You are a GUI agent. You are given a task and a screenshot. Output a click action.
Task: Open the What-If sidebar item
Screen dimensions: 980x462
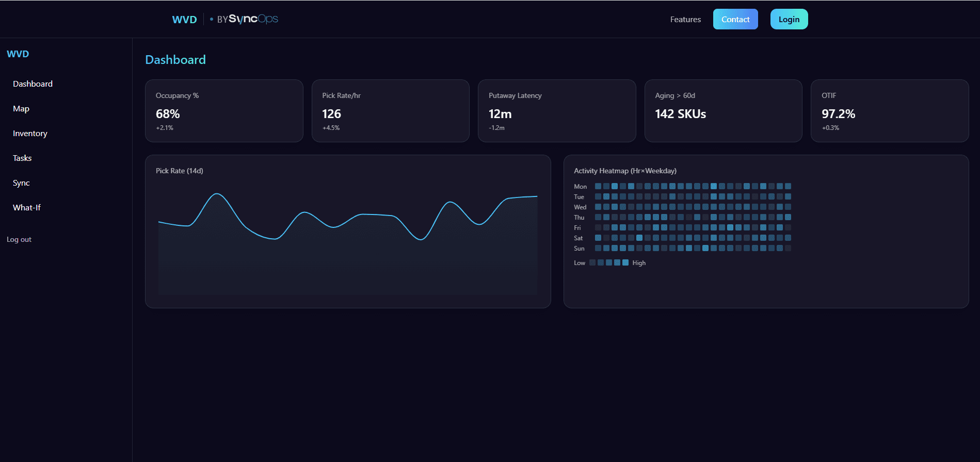(x=27, y=207)
